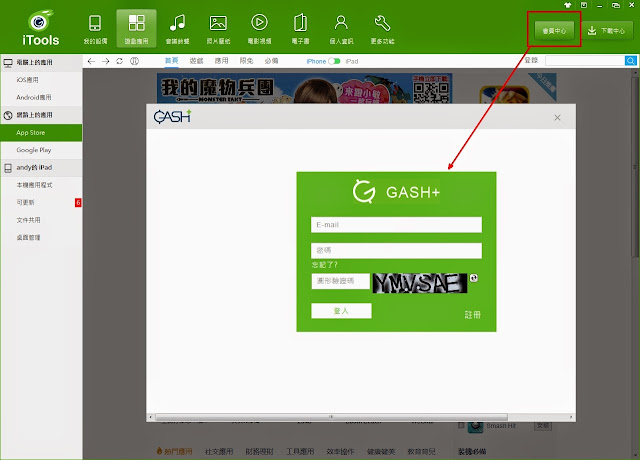640x460 pixels.
Task: Click the iPad device icon in the sidebar
Action: (8, 168)
